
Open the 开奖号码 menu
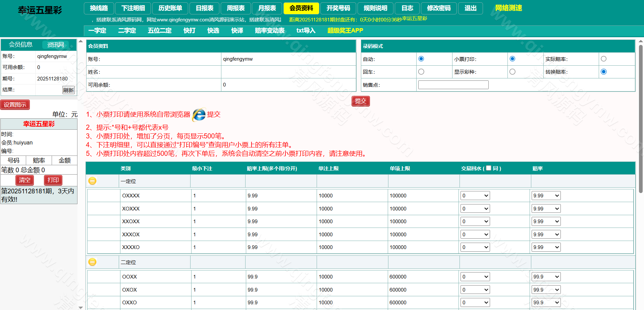tap(338, 8)
